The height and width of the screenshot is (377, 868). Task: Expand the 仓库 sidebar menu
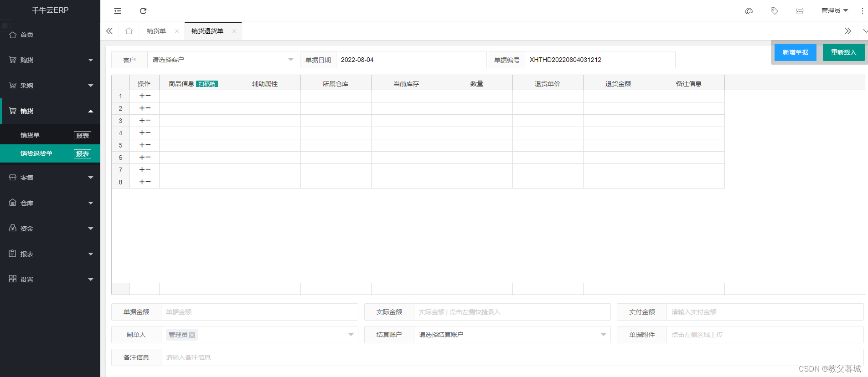click(x=50, y=203)
